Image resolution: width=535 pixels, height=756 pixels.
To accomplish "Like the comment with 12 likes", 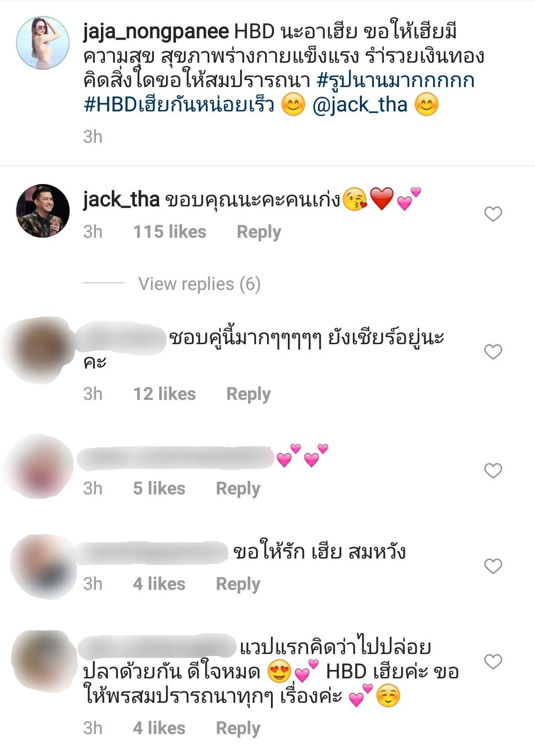I will 493,352.
